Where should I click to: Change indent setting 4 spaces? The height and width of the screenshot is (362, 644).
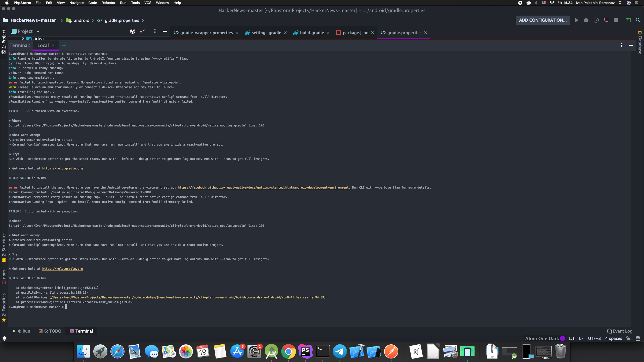click(x=614, y=338)
